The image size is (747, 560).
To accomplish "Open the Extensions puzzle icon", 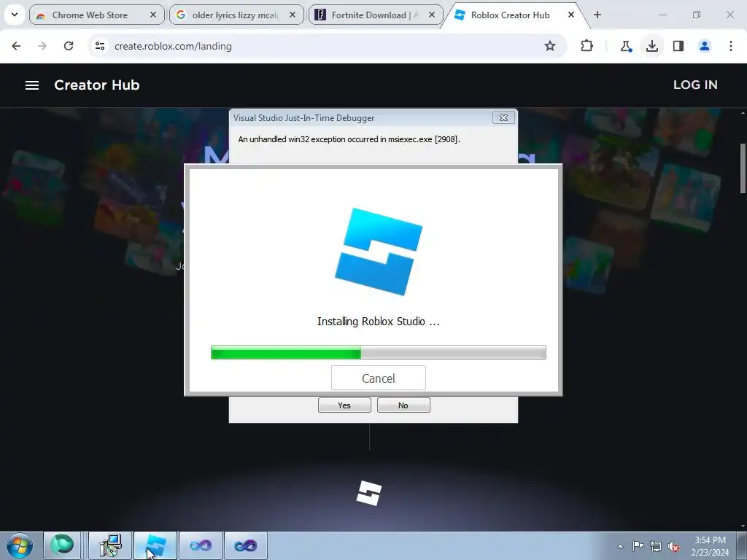I will coord(587,46).
